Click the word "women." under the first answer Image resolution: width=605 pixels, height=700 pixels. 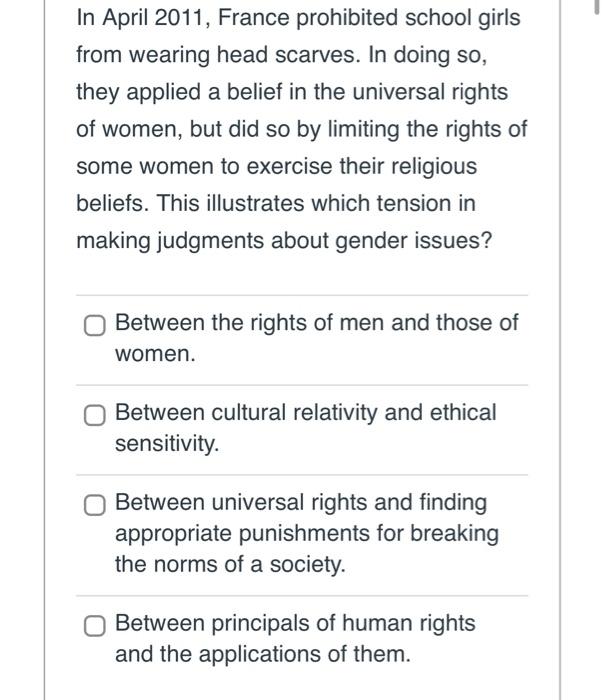click(155, 354)
